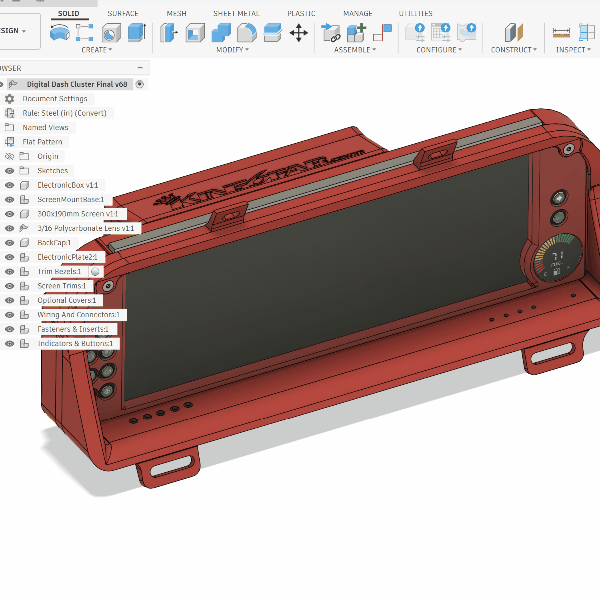
Task: Open the CREATE dropdown menu
Action: tap(97, 50)
